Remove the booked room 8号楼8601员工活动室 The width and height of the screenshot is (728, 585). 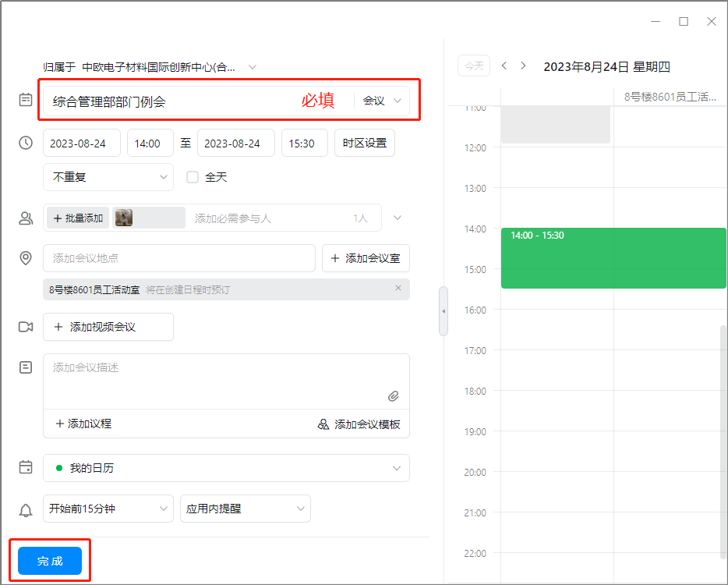coord(398,289)
